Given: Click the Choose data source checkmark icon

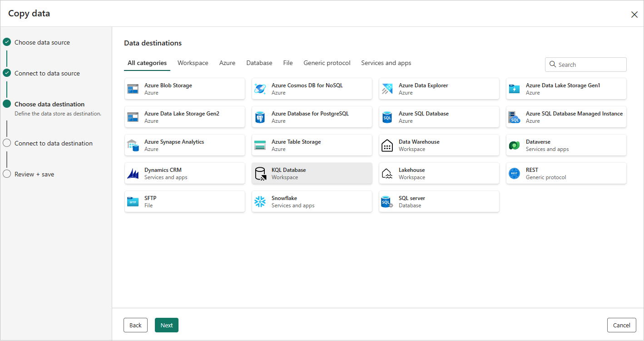Looking at the screenshot, I should 7,42.
